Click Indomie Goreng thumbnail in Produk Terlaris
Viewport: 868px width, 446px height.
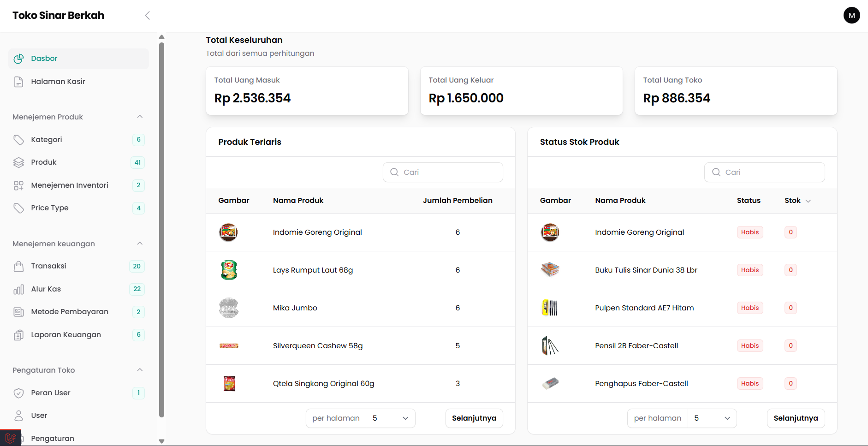pyautogui.click(x=228, y=232)
